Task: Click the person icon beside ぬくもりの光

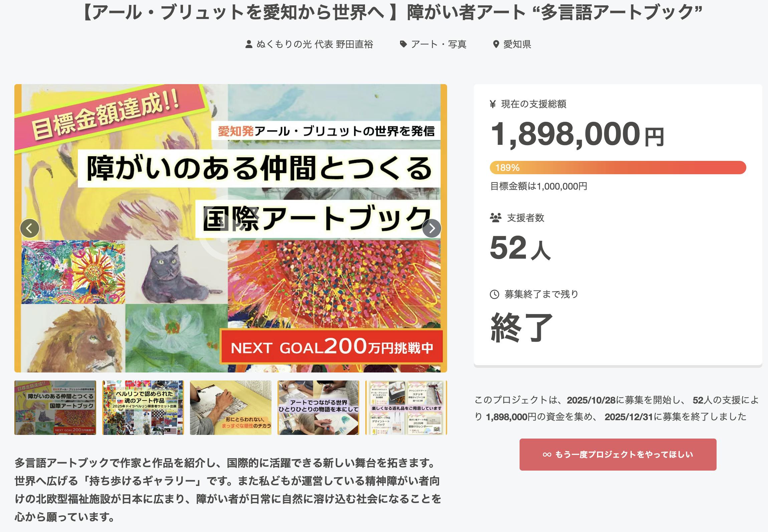Action: pyautogui.click(x=249, y=44)
